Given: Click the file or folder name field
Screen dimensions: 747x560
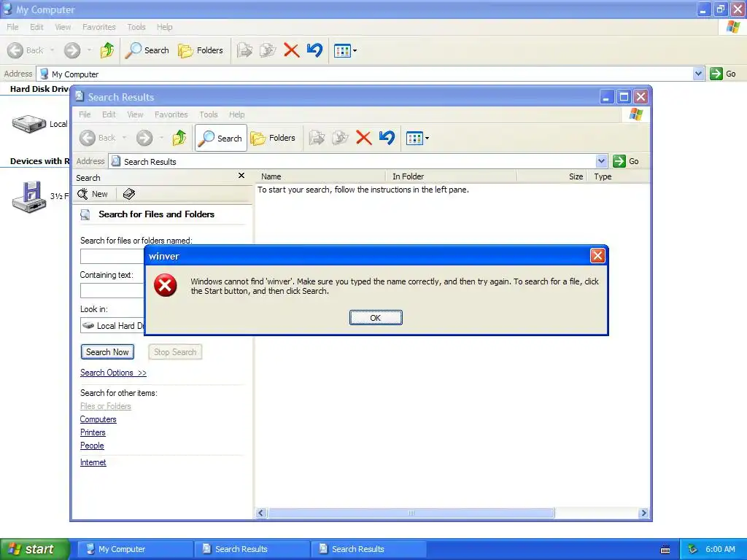Looking at the screenshot, I should pos(112,256).
